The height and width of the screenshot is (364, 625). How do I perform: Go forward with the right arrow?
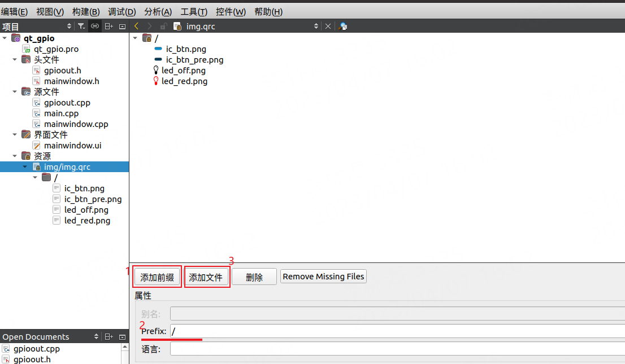[150, 27]
